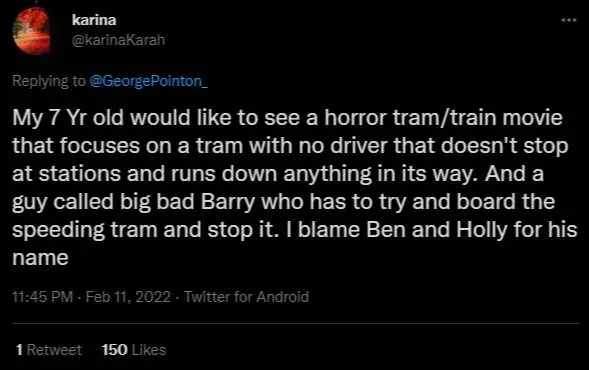The image size is (589, 370).
Task: Click the Feb 11, 2022 date
Action: click(x=128, y=297)
